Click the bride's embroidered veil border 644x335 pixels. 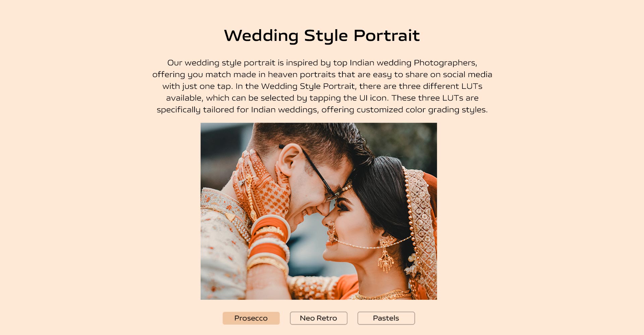[x=419, y=221]
